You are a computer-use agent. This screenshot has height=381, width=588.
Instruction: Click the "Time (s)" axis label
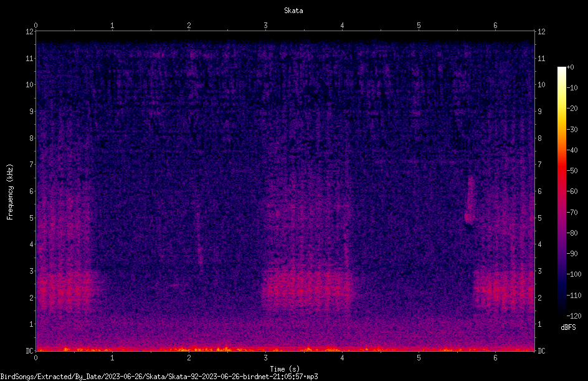click(x=285, y=369)
